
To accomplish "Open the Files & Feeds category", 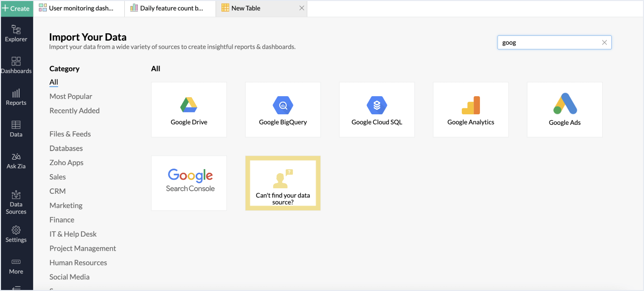I will pos(70,134).
